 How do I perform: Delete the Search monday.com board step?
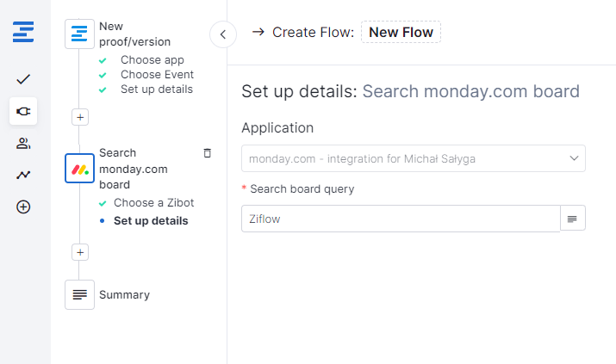tap(207, 153)
